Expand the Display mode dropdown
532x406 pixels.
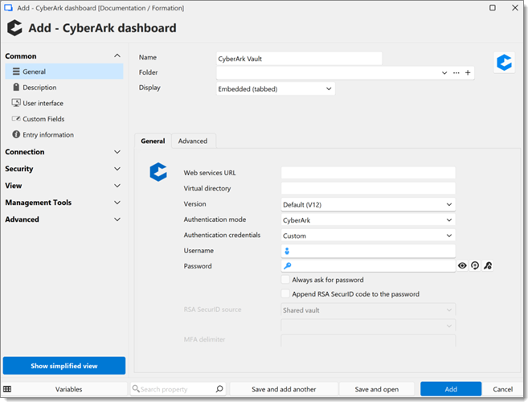click(x=275, y=89)
